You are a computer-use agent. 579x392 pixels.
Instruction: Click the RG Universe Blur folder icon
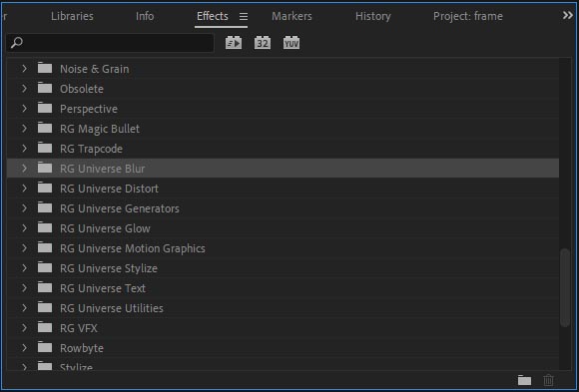coord(45,168)
